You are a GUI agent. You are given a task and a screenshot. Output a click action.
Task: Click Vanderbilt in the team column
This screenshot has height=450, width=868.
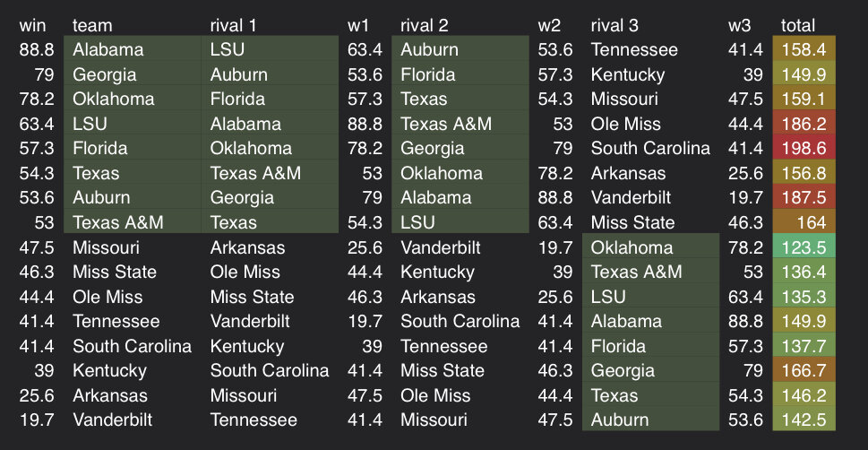coord(112,420)
